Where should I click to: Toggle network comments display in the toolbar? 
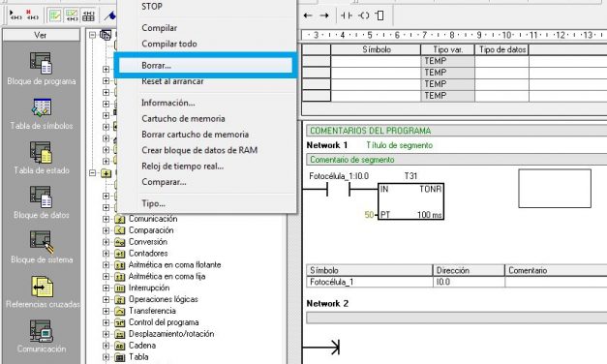click(x=72, y=15)
